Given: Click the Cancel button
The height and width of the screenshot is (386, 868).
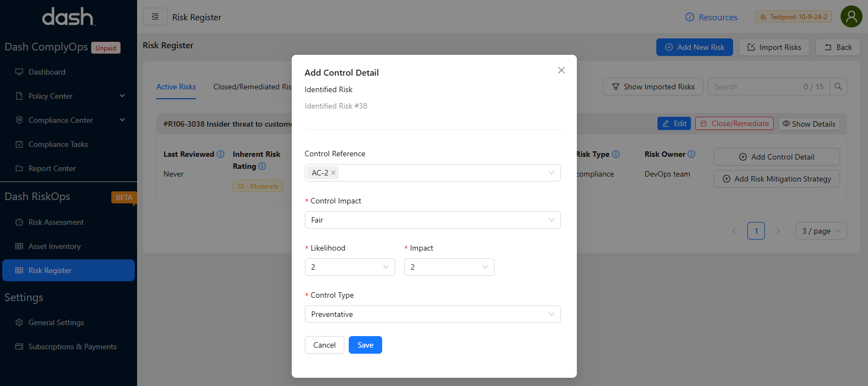Looking at the screenshot, I should 324,345.
